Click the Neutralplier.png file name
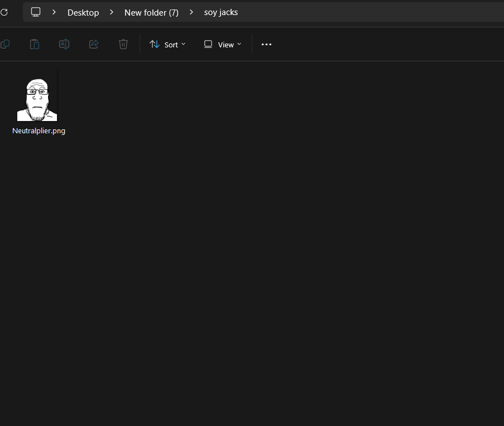The image size is (504, 426). [39, 131]
